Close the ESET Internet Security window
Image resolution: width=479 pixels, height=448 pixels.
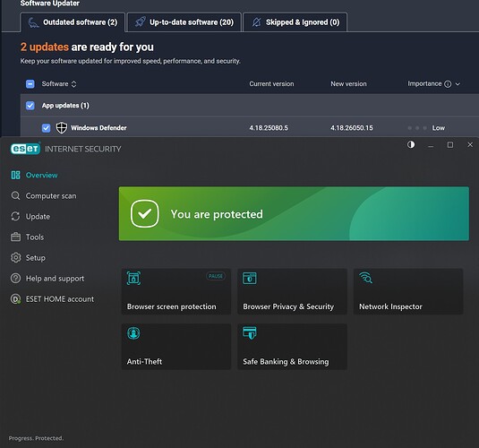pos(470,144)
